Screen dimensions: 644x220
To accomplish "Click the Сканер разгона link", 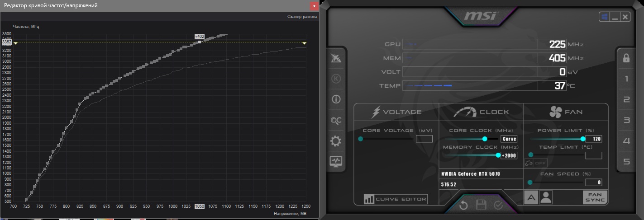I will click(x=302, y=17).
